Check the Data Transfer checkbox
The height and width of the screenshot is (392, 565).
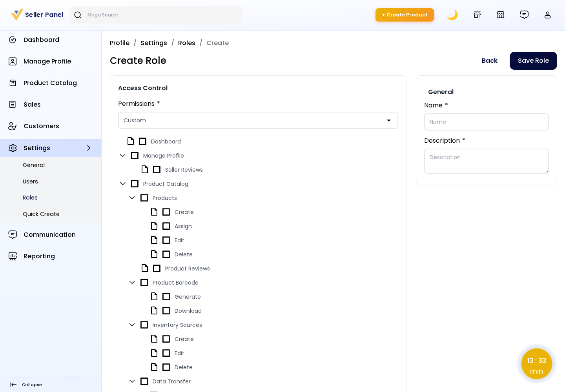[144, 381]
